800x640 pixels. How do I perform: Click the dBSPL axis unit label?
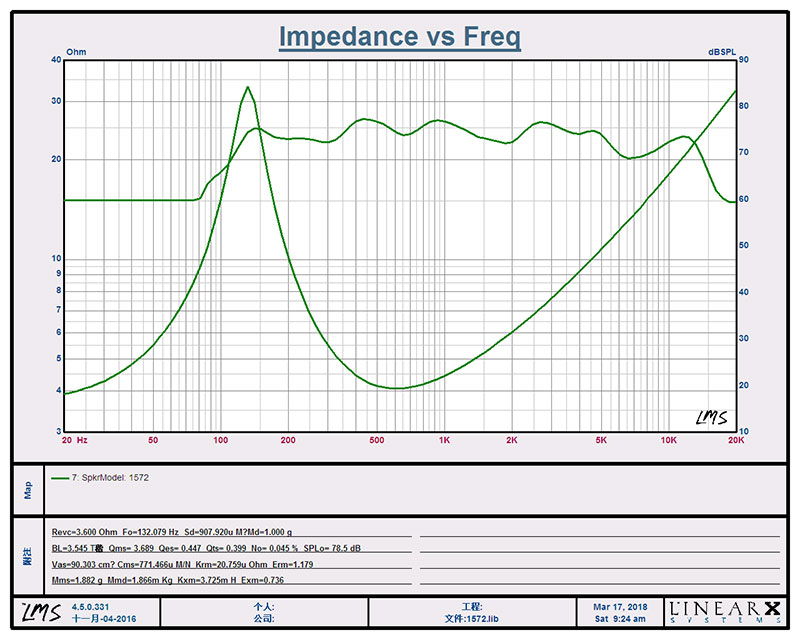[x=723, y=50]
